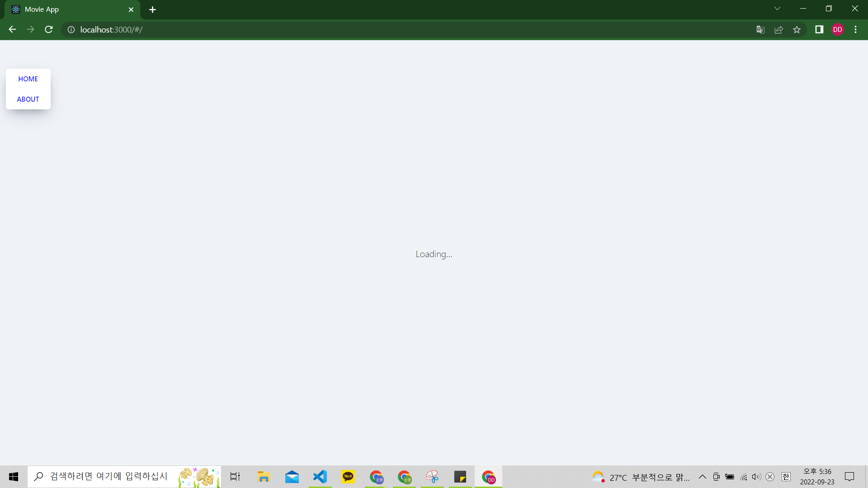Click the HOME navigation link

click(x=28, y=79)
